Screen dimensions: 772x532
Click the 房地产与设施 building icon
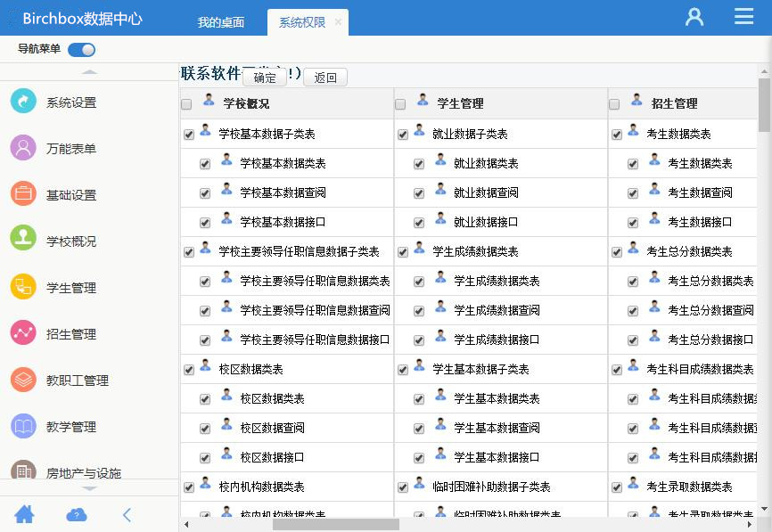point(23,470)
